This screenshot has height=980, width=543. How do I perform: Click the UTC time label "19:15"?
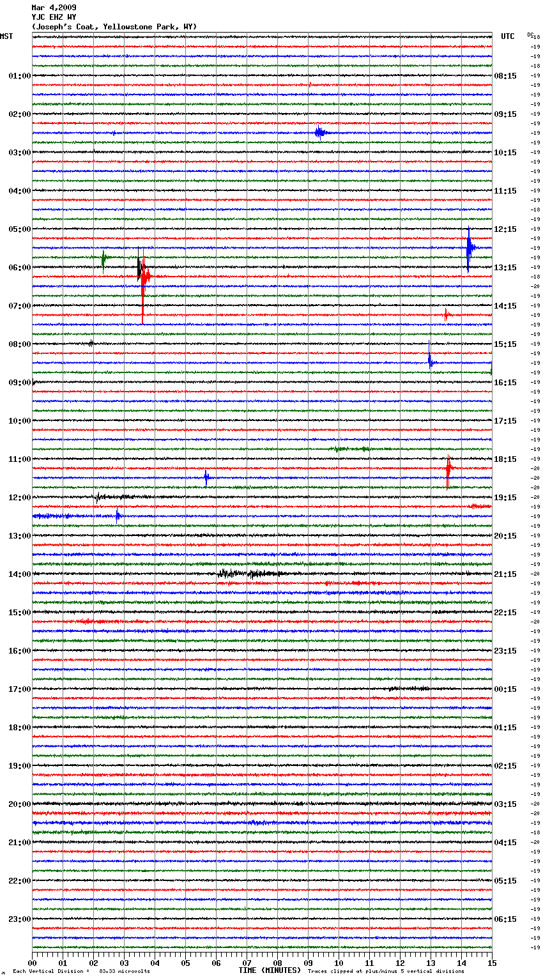coord(505,498)
